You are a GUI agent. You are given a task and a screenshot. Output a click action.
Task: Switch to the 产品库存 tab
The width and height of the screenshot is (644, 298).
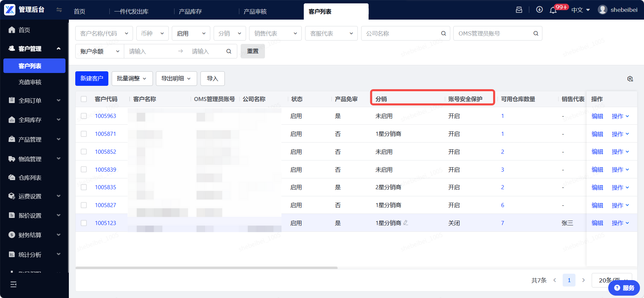click(x=190, y=11)
